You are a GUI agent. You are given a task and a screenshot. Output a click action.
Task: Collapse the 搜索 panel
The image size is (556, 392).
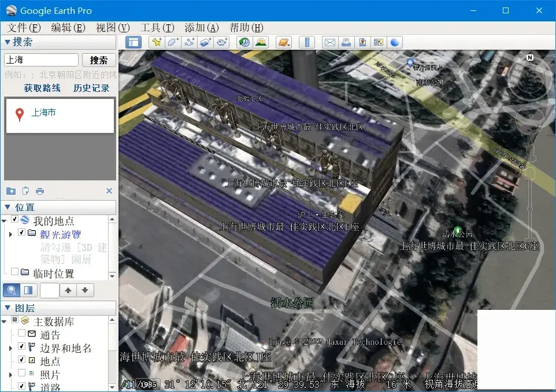point(8,42)
